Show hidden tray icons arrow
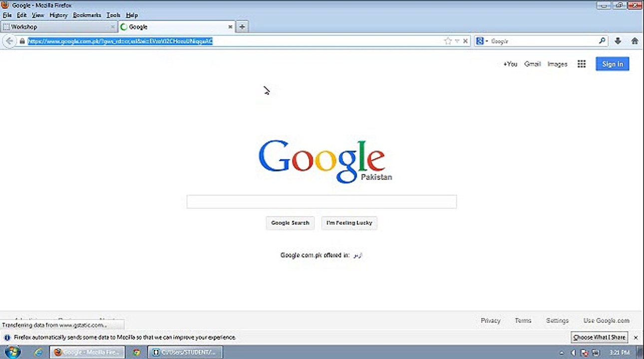644x359 pixels. (x=562, y=353)
